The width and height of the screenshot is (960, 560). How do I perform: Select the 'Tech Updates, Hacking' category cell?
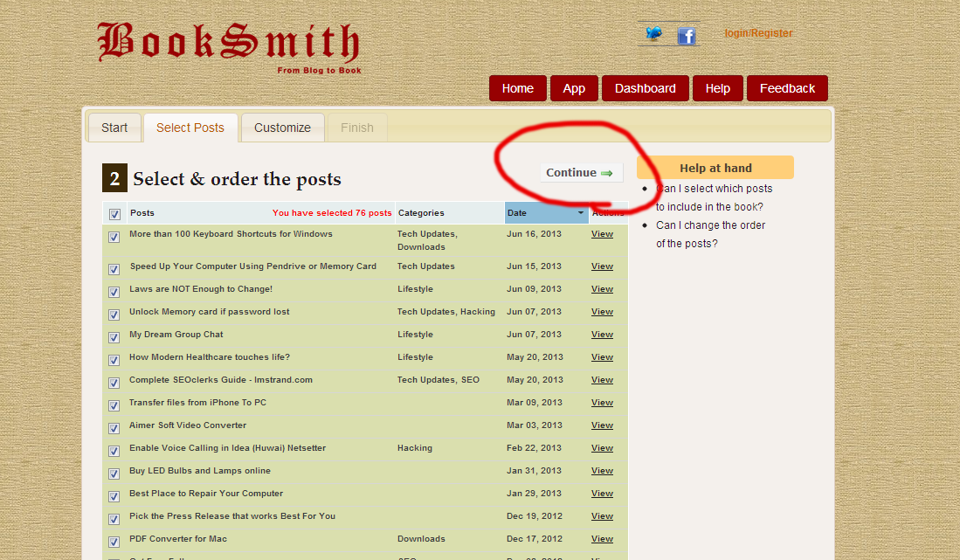click(x=446, y=312)
